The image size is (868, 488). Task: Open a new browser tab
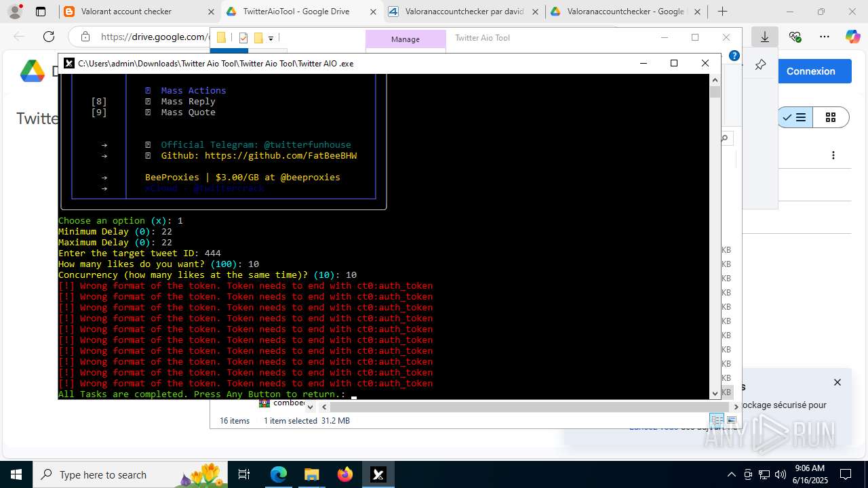[x=723, y=12]
